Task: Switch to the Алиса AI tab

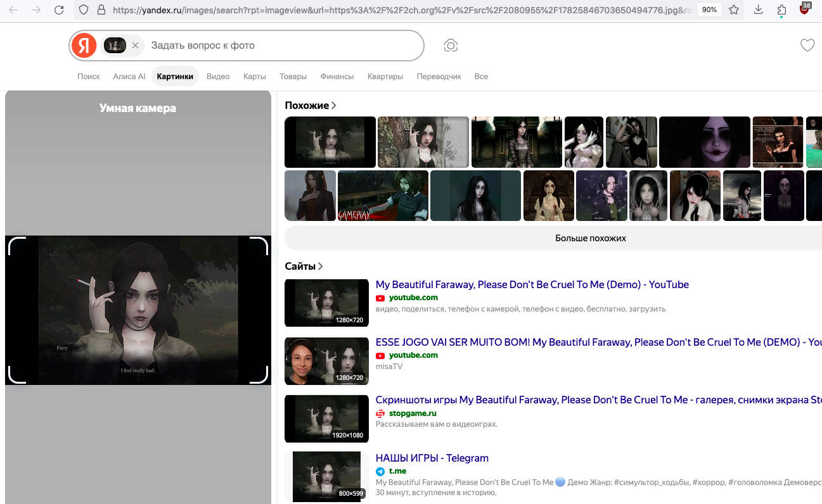Action: 129,77
